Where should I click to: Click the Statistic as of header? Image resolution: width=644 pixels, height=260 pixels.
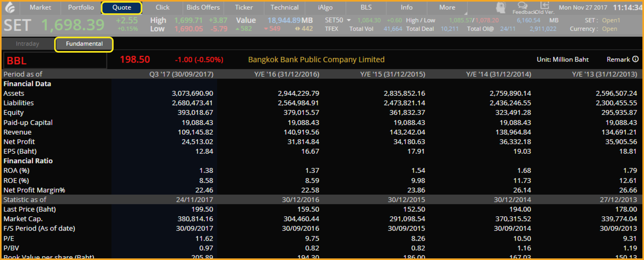25,200
